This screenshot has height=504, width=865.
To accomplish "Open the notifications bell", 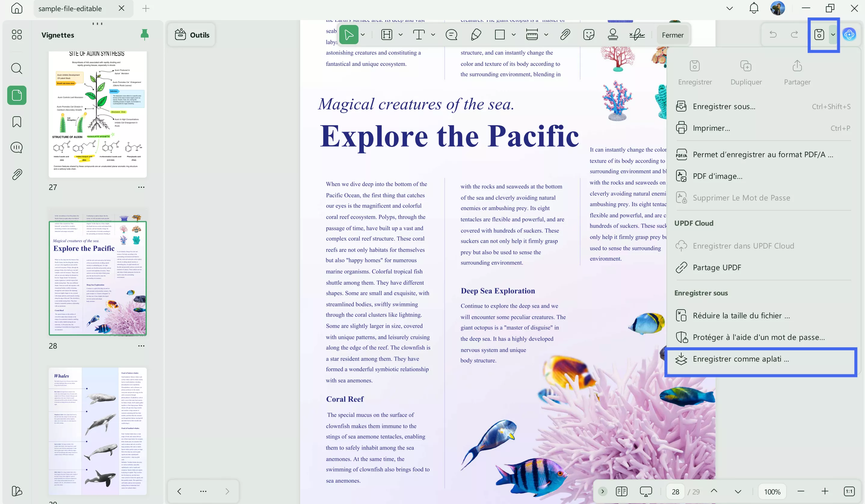I will pos(754,8).
